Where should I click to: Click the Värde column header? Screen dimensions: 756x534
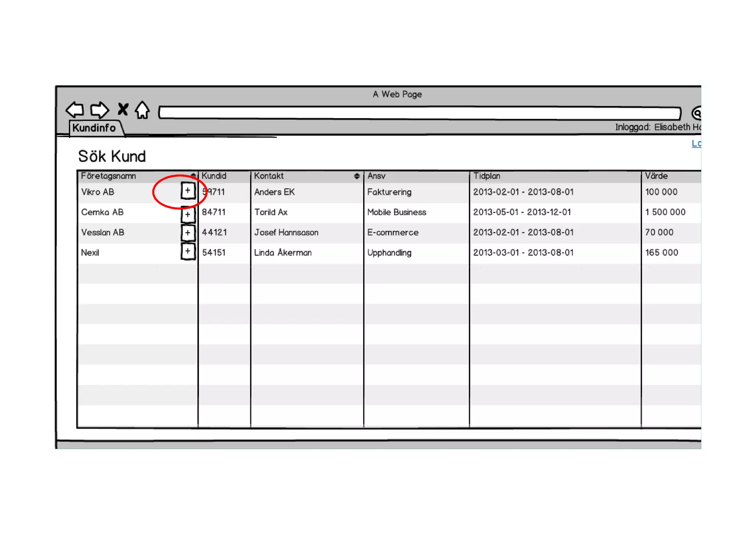pos(656,176)
